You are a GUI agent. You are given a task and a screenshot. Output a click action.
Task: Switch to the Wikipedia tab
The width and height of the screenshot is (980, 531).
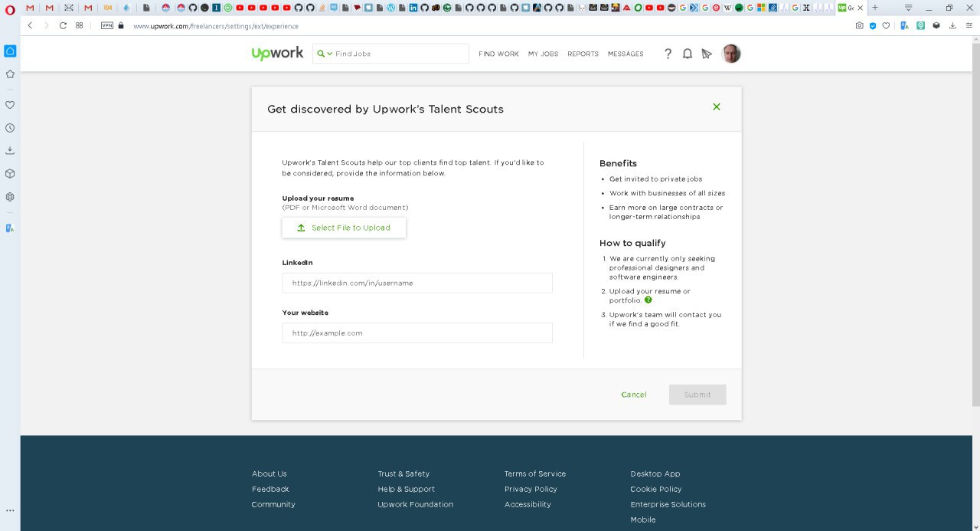tap(727, 8)
